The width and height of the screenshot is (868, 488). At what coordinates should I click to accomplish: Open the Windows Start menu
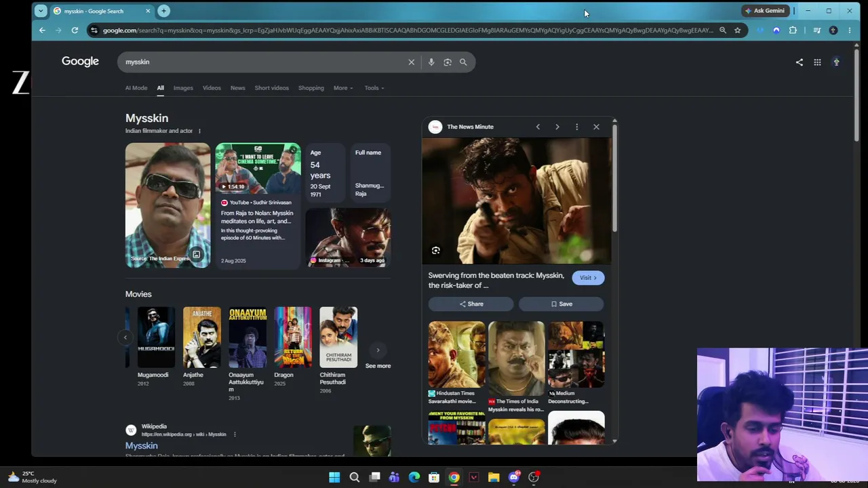pyautogui.click(x=334, y=477)
